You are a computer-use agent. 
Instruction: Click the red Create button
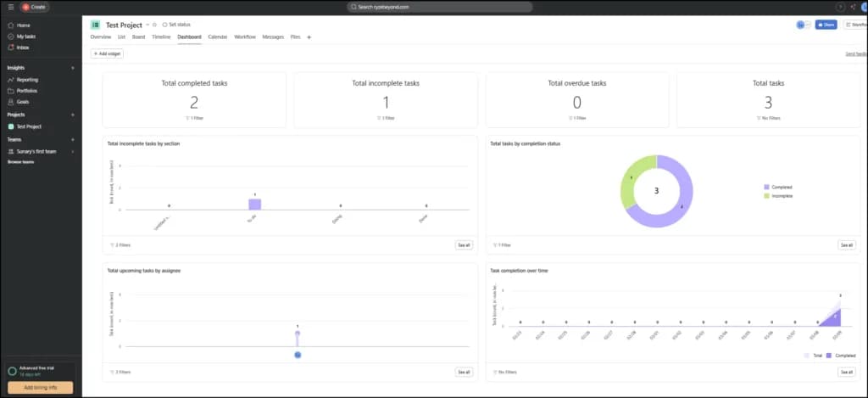34,7
